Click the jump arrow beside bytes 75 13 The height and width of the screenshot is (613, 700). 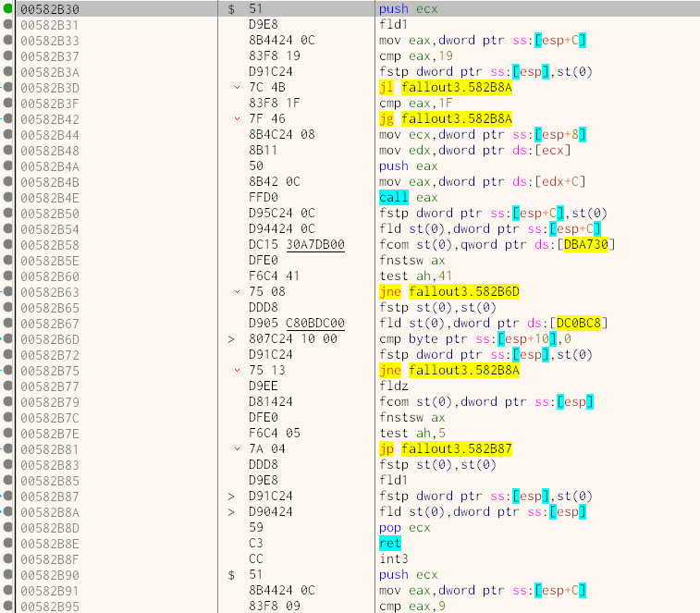click(237, 370)
